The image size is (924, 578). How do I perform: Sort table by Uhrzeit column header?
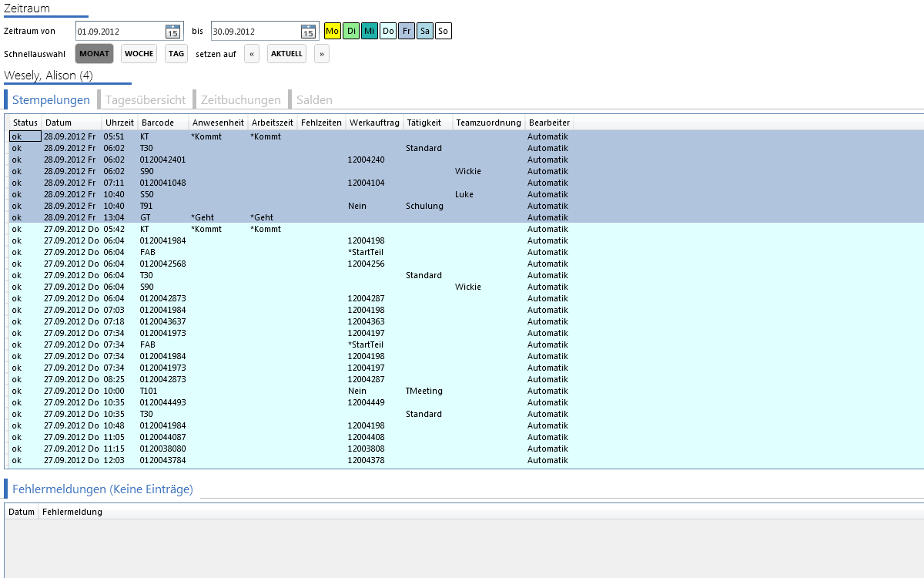(x=119, y=123)
